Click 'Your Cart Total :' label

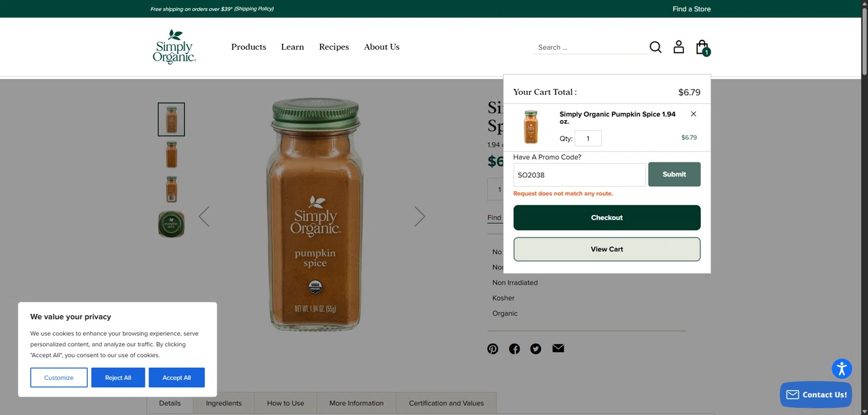click(x=545, y=92)
